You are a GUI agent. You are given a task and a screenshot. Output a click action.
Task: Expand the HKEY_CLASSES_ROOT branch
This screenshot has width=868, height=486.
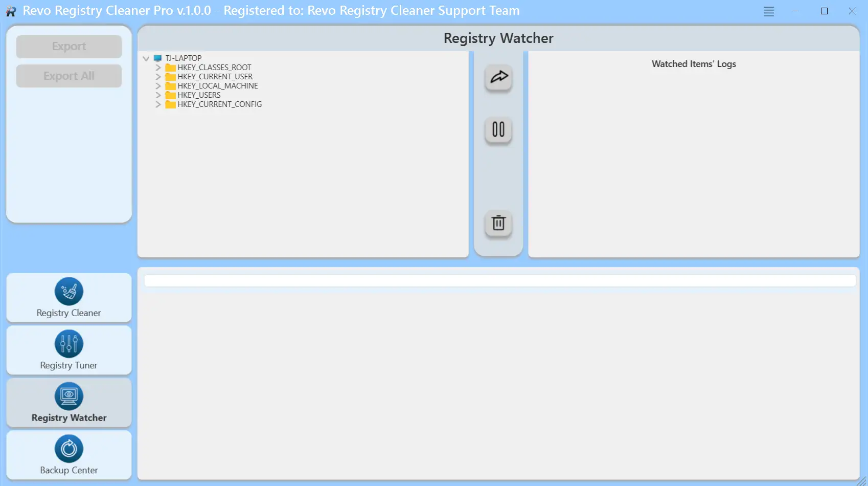pos(158,68)
